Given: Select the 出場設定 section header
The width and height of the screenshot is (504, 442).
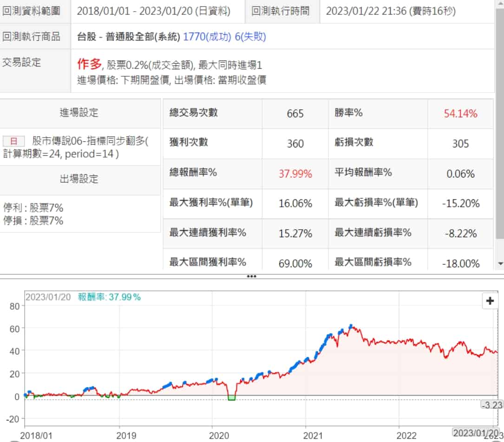Looking at the screenshot, I should tap(79, 179).
